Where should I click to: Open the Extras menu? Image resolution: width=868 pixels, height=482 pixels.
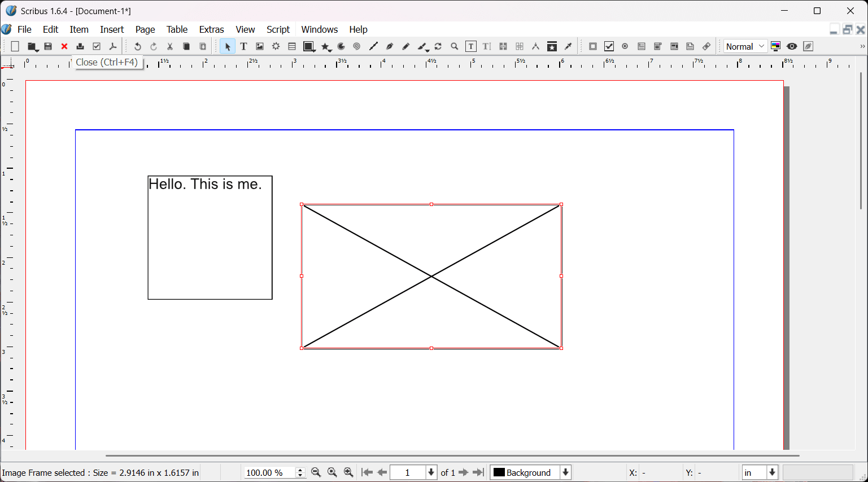coord(211,29)
